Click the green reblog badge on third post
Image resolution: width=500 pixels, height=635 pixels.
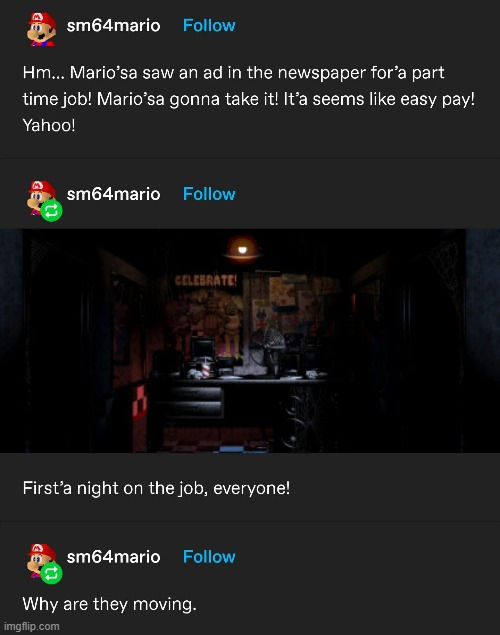pyautogui.click(x=51, y=573)
